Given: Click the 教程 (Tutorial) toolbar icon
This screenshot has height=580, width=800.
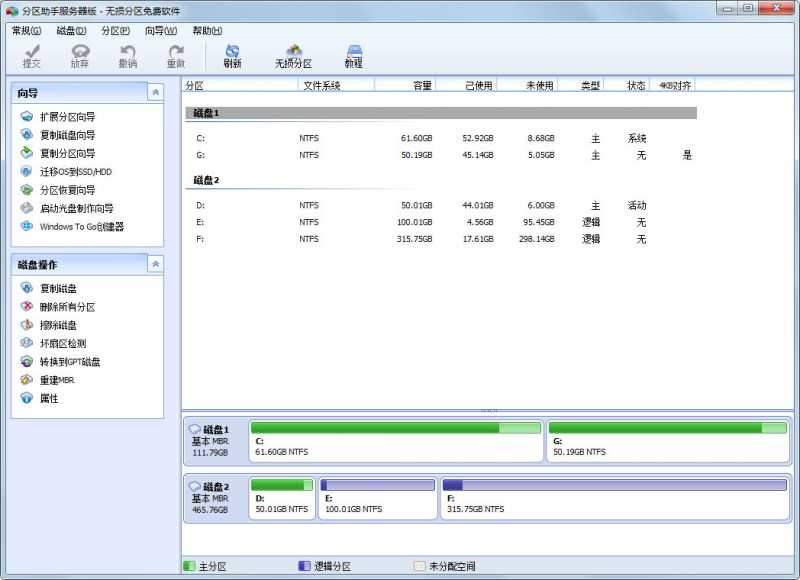Looking at the screenshot, I should (354, 55).
